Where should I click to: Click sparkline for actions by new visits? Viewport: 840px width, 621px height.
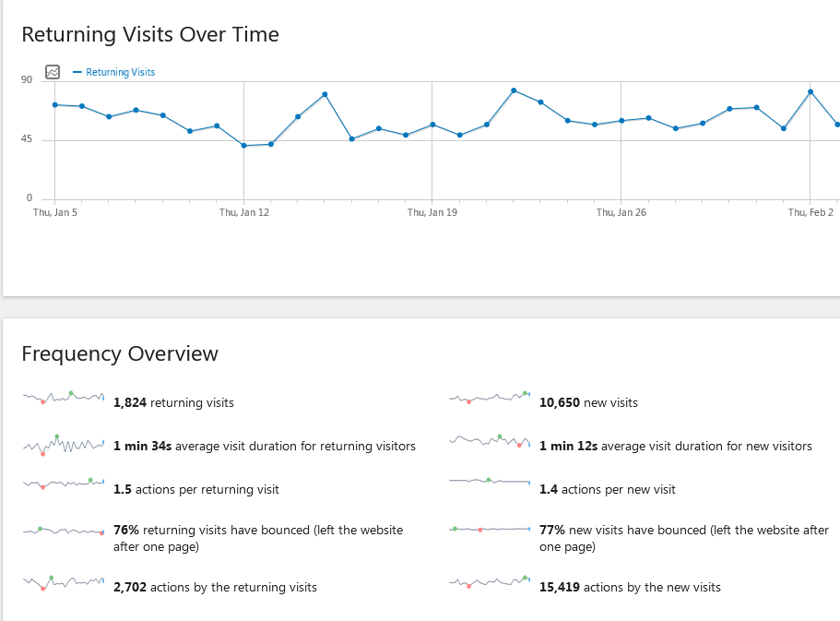tap(490, 582)
